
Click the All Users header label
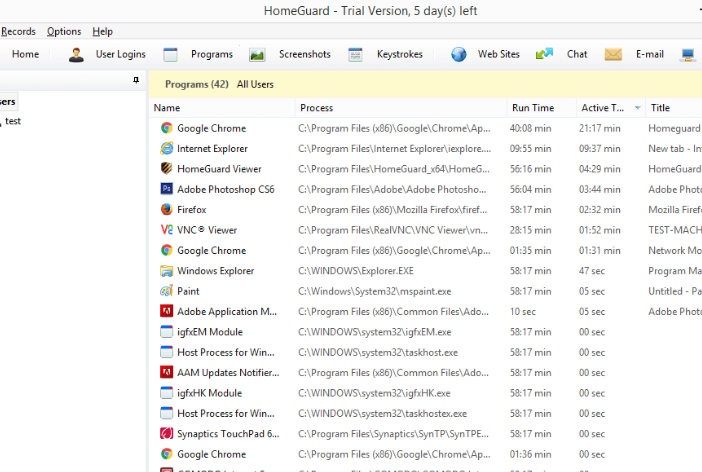tap(255, 84)
